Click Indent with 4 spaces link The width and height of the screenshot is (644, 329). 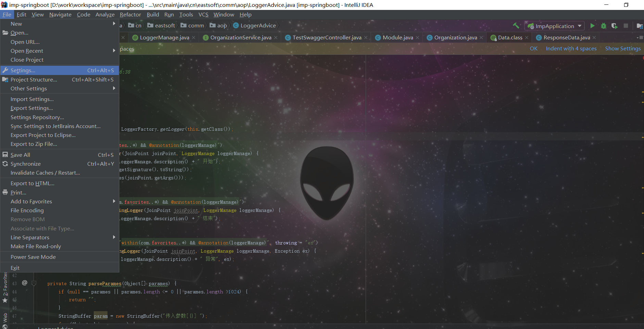571,49
